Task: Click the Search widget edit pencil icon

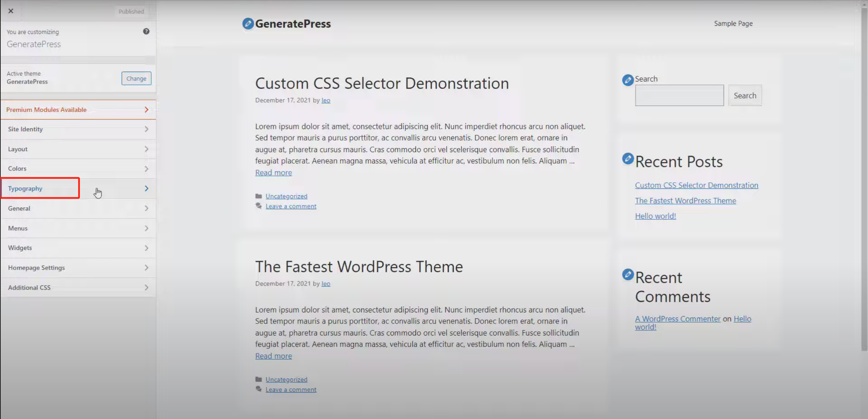Action: tap(627, 80)
